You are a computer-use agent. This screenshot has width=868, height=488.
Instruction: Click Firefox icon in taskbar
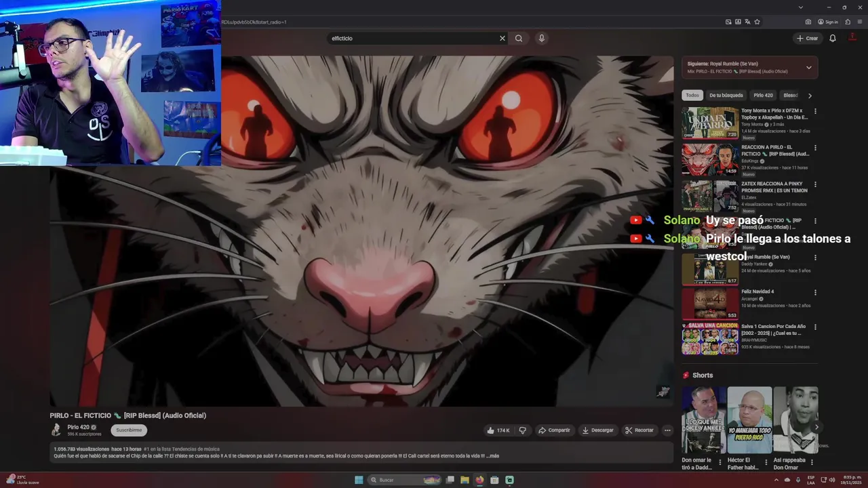click(479, 480)
